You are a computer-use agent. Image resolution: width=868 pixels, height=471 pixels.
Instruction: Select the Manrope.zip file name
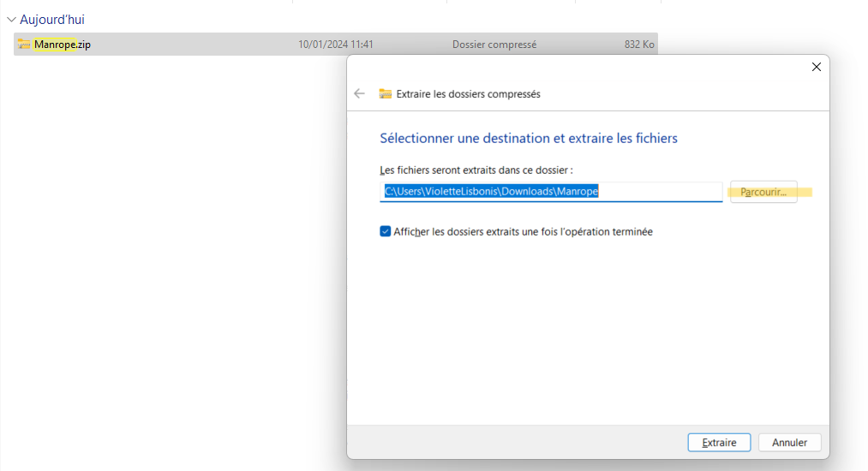coord(62,45)
